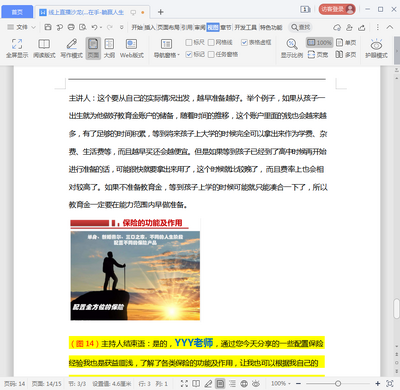Activate writing mode (写作模式)

coord(71,48)
